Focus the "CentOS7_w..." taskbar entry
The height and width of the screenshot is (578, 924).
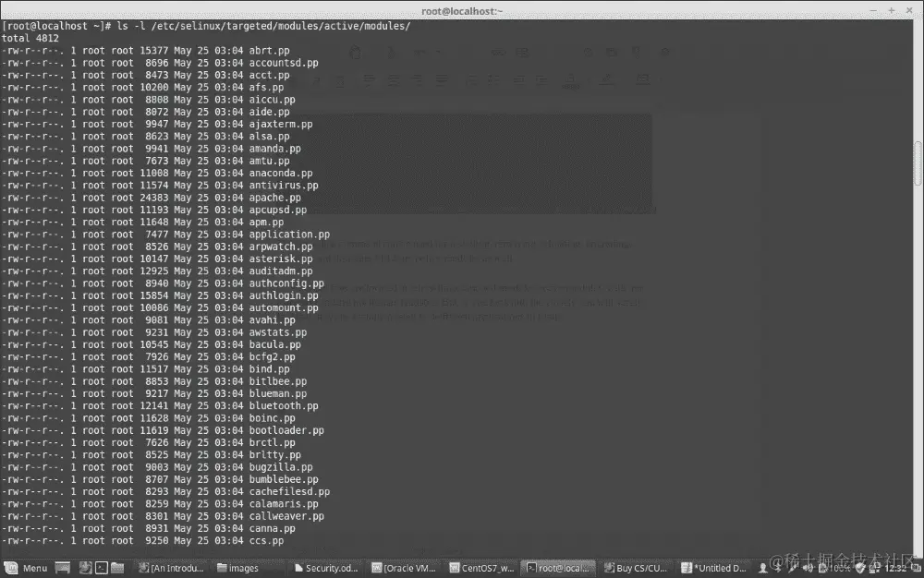point(480,568)
